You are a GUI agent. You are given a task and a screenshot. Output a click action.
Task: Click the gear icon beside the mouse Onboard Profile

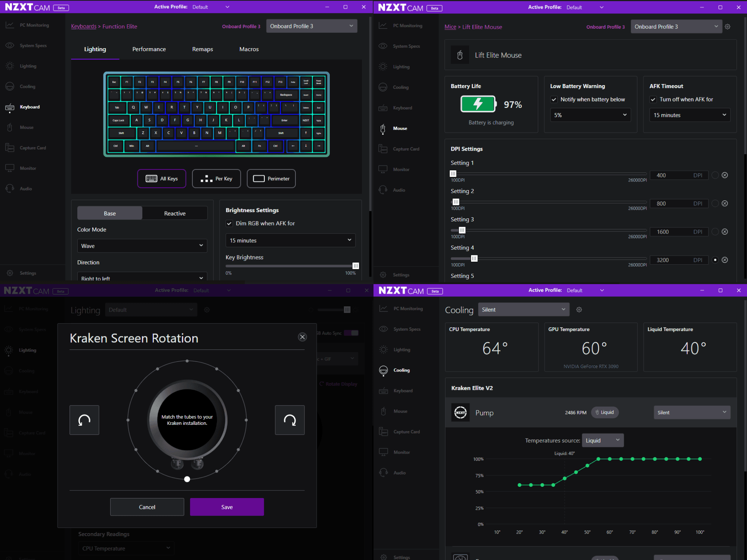pyautogui.click(x=728, y=27)
